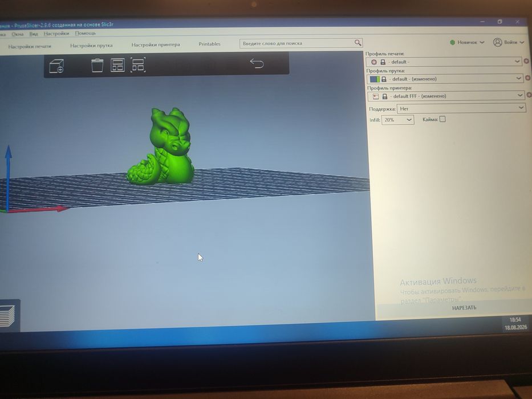Open the Printables tab
Screen dimensions: 532x399
(x=209, y=44)
